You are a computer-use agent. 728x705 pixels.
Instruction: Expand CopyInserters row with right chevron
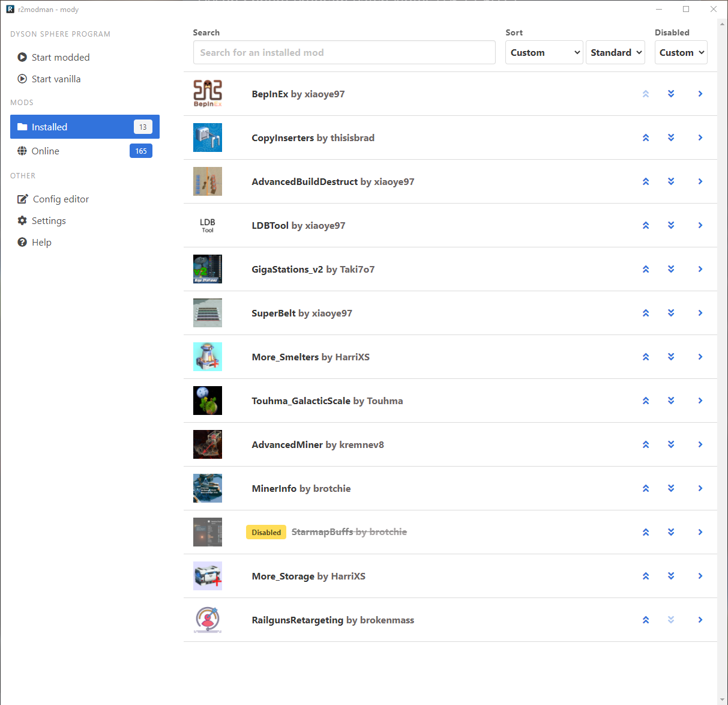[x=700, y=138]
